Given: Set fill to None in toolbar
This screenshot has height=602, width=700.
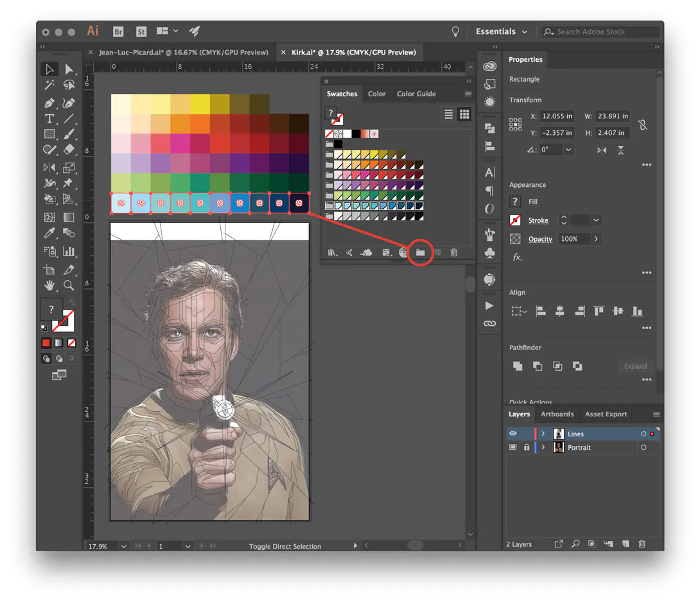Looking at the screenshot, I should point(71,343).
